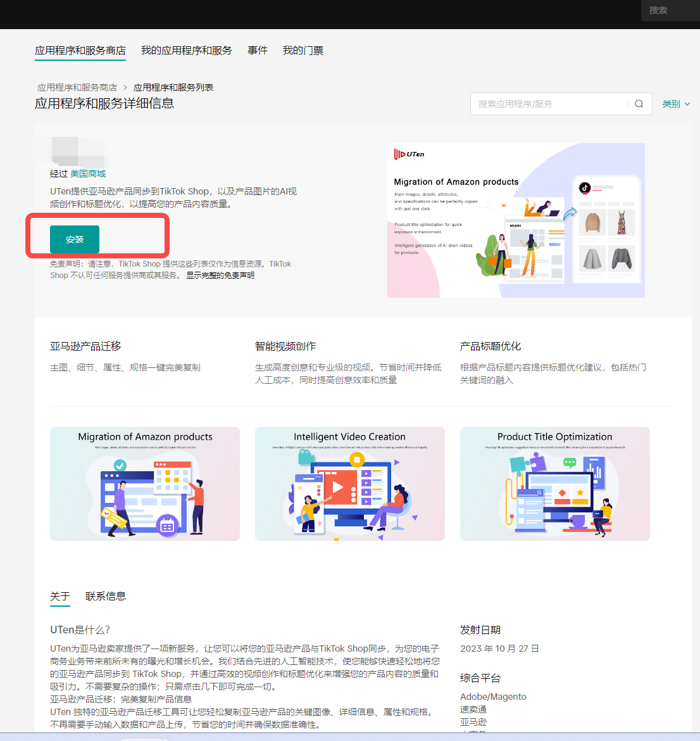700x741 pixels.
Task: Click the TikTok icon in banner
Action: tap(585, 187)
